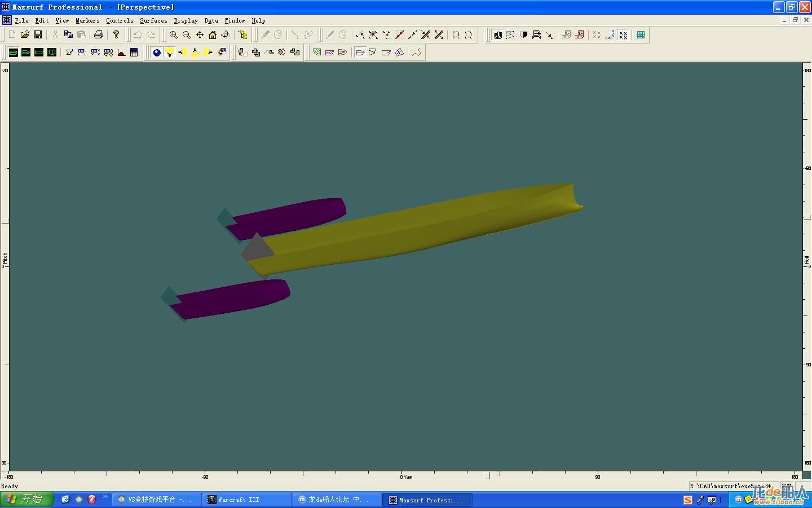
Task: Print using the printer icon
Action: (99, 34)
